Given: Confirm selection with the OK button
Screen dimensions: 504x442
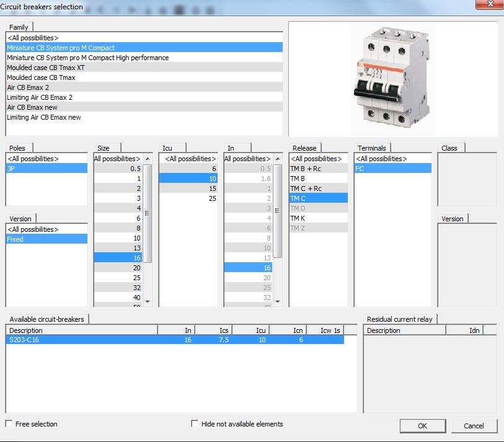Looking at the screenshot, I should 423,426.
